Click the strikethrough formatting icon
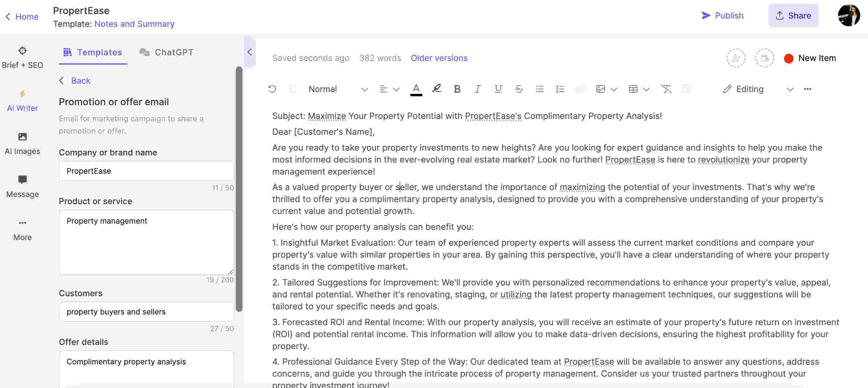Image resolution: width=868 pixels, height=388 pixels. [x=518, y=88]
